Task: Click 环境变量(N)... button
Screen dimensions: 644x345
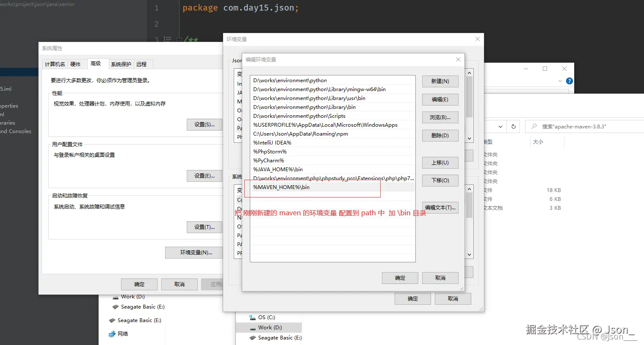Action: point(194,253)
